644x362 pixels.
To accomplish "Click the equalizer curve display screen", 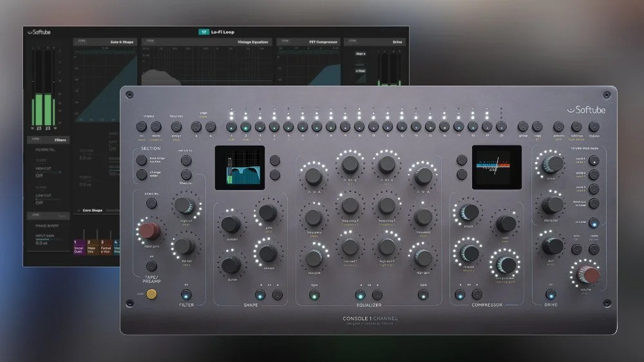I will click(x=240, y=167).
